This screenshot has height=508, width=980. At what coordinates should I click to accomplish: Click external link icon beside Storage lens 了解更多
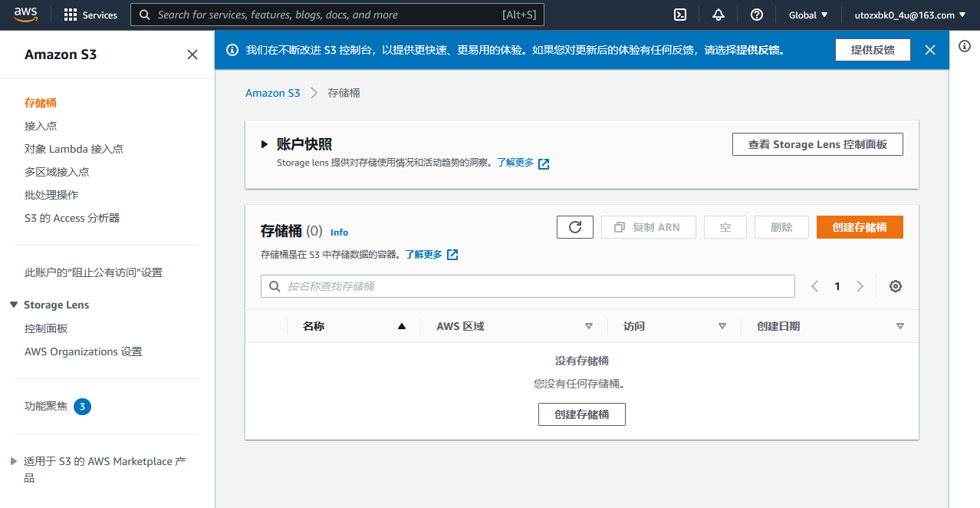click(x=544, y=163)
